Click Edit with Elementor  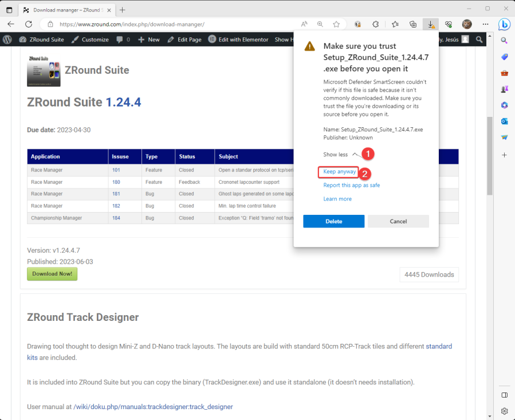point(238,40)
